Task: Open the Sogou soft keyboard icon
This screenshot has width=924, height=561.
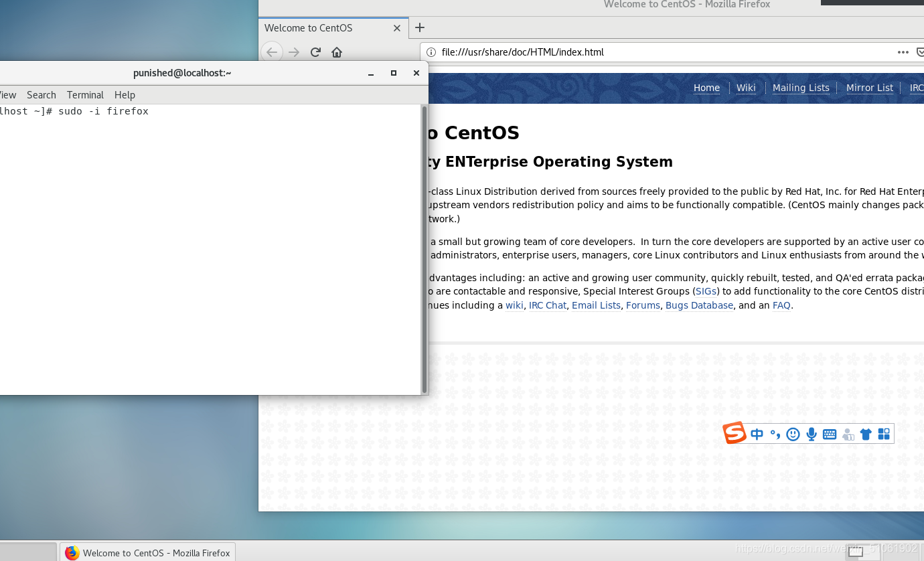Action: [x=829, y=434]
